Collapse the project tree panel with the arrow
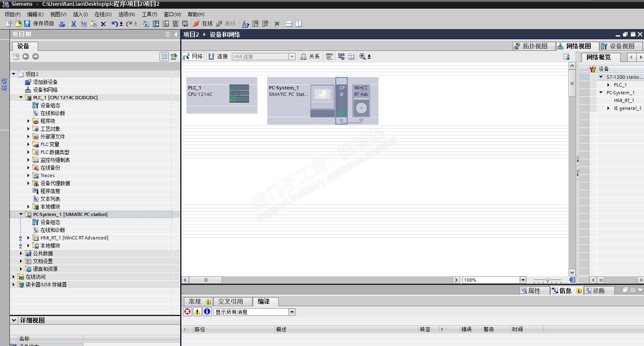The width and height of the screenshot is (644, 346). click(176, 34)
